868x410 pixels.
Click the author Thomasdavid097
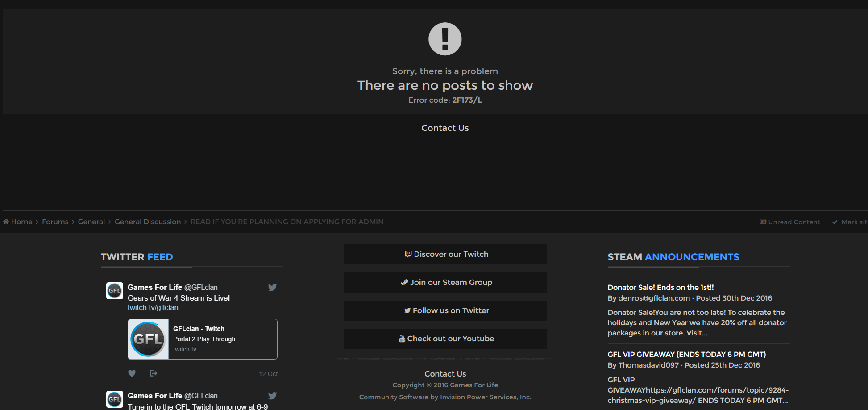pyautogui.click(x=648, y=365)
